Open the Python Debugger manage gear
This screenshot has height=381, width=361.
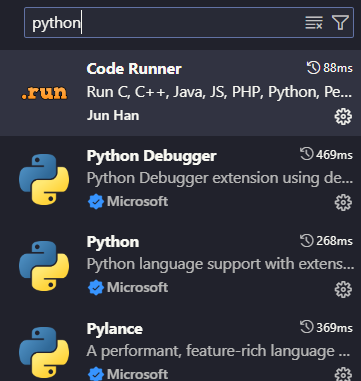coord(343,203)
